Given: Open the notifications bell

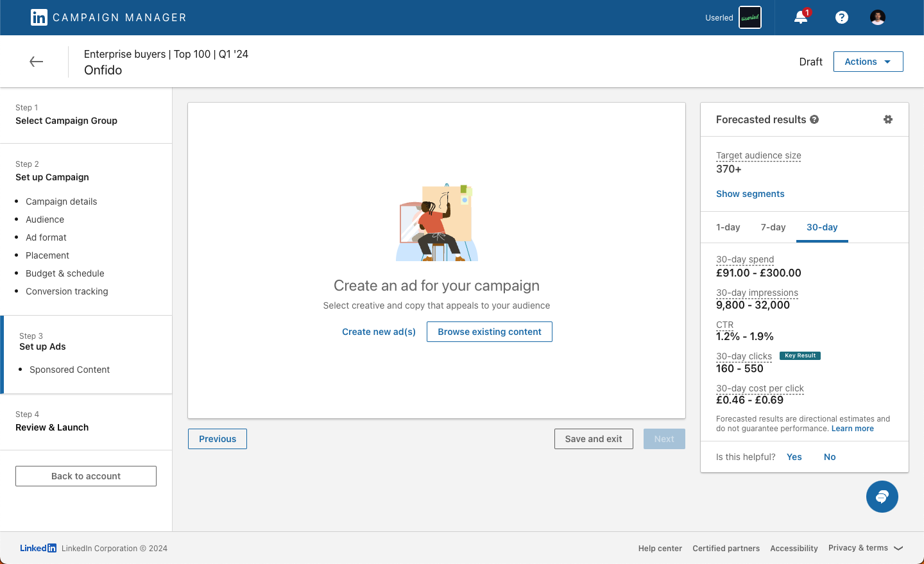Looking at the screenshot, I should point(801,17).
